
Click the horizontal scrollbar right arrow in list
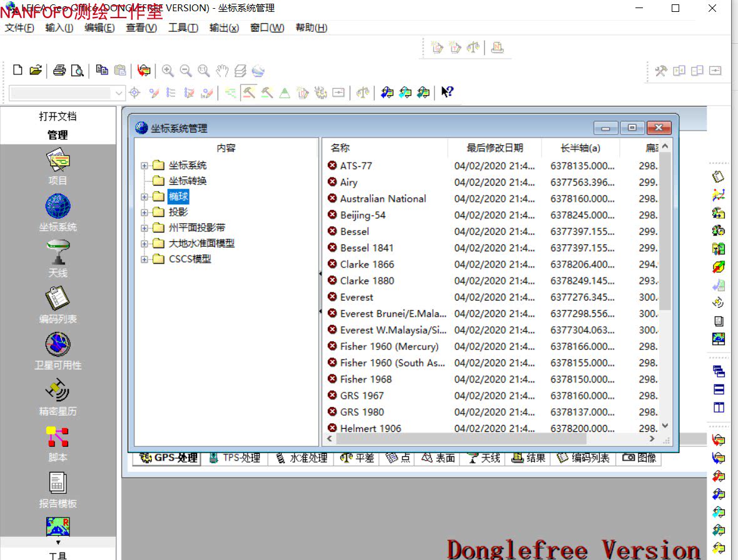coord(652,439)
